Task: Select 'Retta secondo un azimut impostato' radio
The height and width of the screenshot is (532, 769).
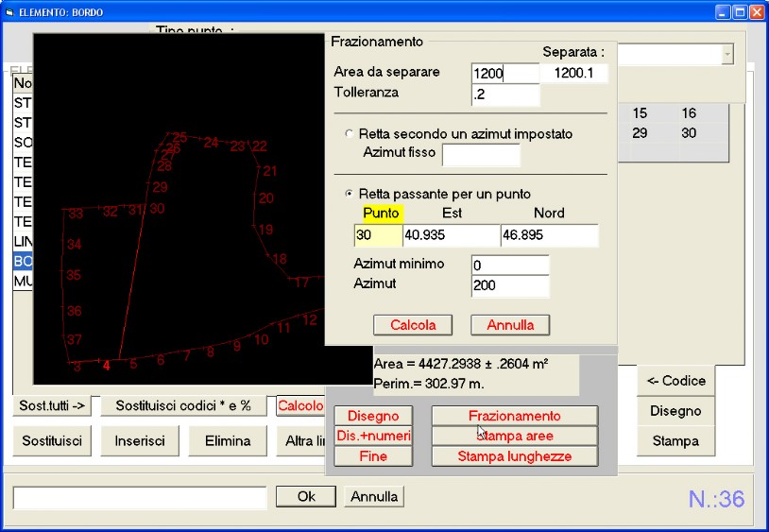Action: coord(350,133)
